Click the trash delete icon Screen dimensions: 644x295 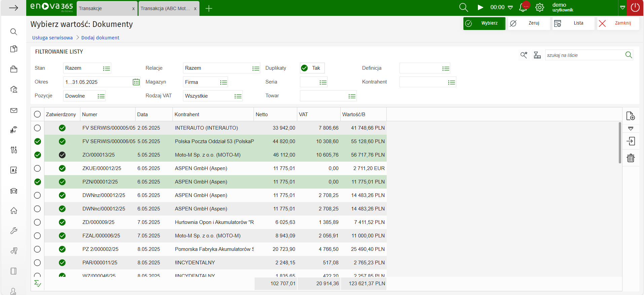631,158
